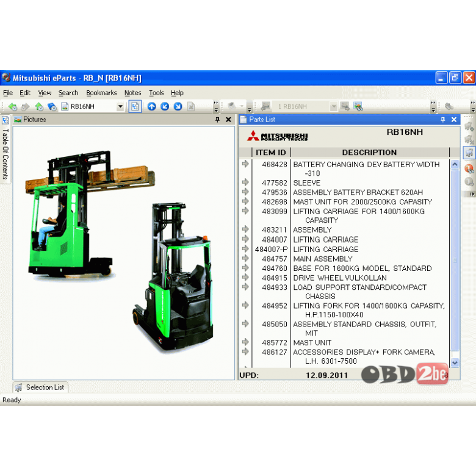Click the greyed print toolbar icon
Viewport: 476px width, 476px height.
pyautogui.click(x=233, y=106)
